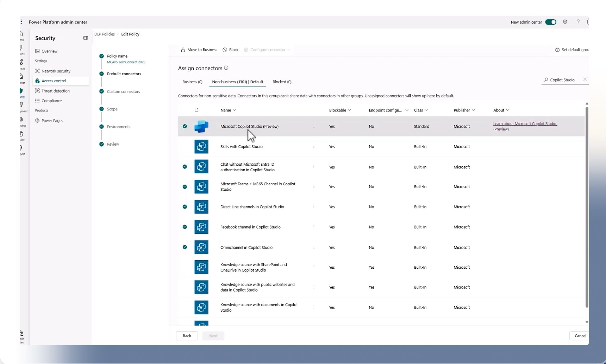
Task: Clear the Copilot Studio search text
Action: click(x=585, y=79)
